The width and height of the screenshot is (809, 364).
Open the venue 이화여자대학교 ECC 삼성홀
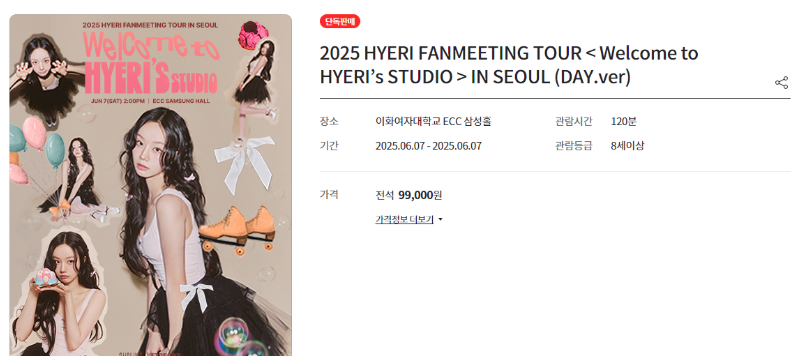pyautogui.click(x=433, y=122)
